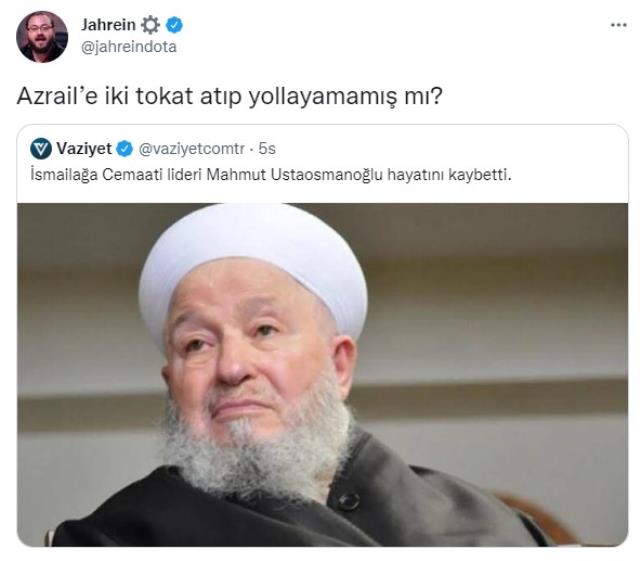This screenshot has height=561, width=640.
Task: Open the Vaziyet account name
Action: 84,148
